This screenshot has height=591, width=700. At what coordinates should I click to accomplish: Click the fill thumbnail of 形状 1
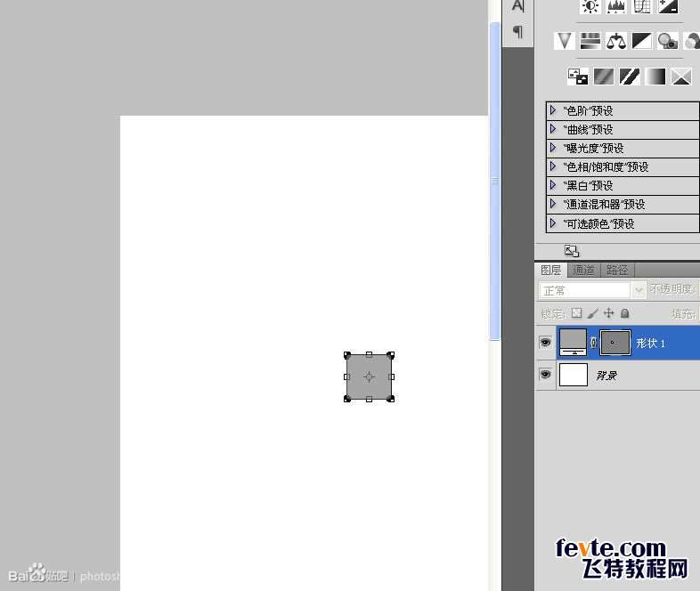tap(574, 342)
